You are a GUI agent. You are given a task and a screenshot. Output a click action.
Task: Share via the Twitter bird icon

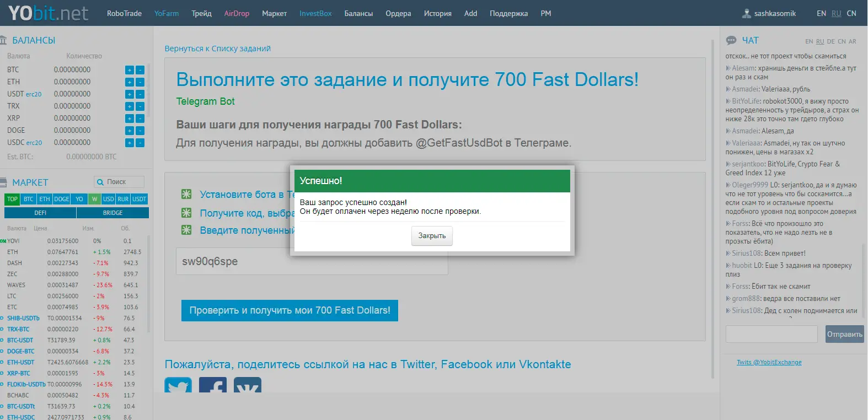[x=178, y=385]
